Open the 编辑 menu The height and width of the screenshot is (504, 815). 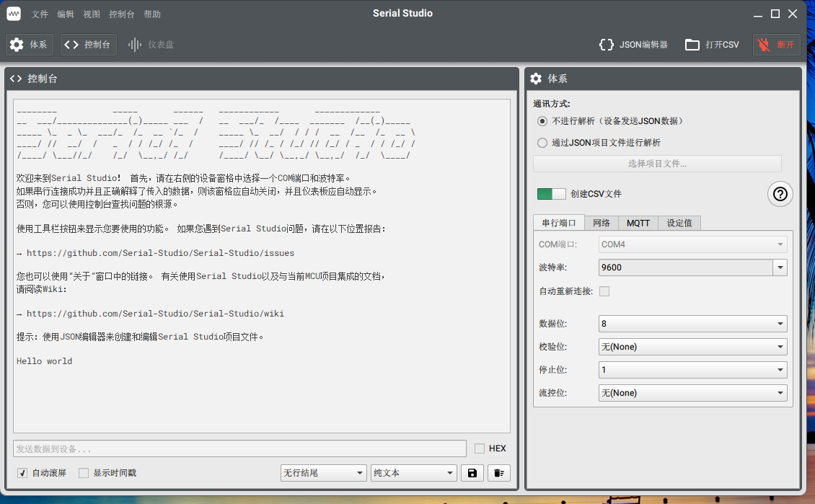(66, 14)
